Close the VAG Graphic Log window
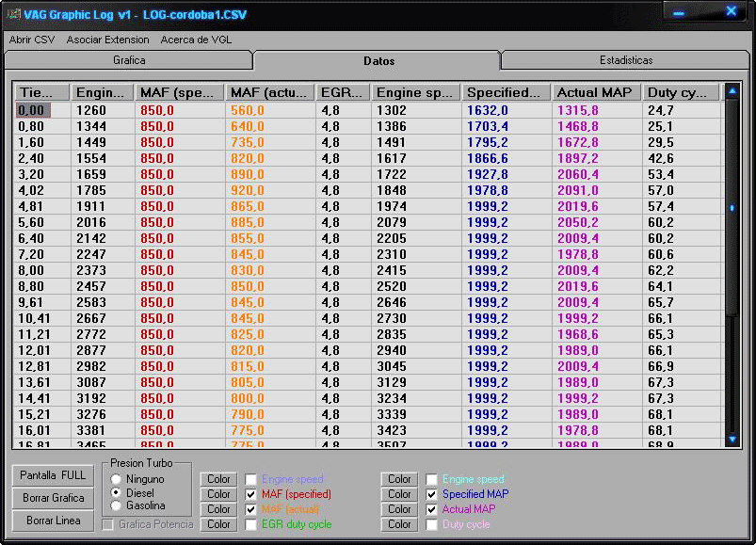This screenshot has height=545, width=756. pyautogui.click(x=731, y=11)
